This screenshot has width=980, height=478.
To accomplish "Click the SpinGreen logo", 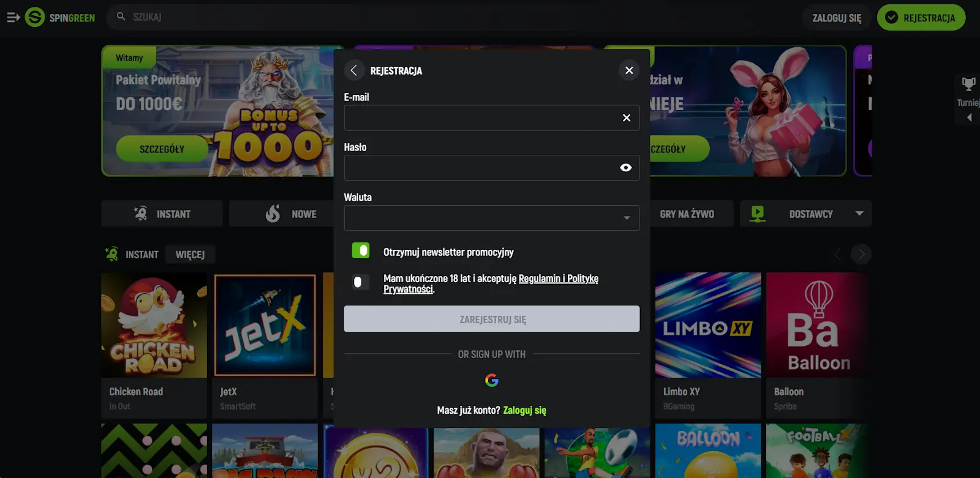I will [x=60, y=17].
